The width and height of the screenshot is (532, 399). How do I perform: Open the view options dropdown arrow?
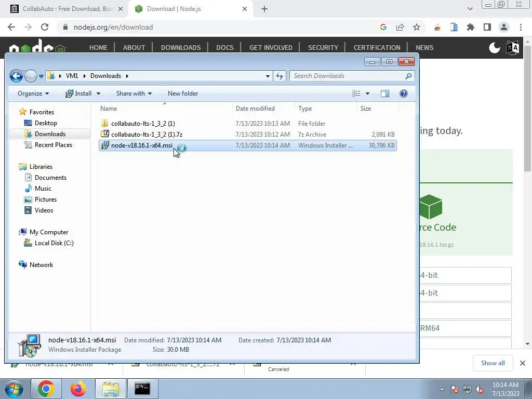pyautogui.click(x=367, y=94)
